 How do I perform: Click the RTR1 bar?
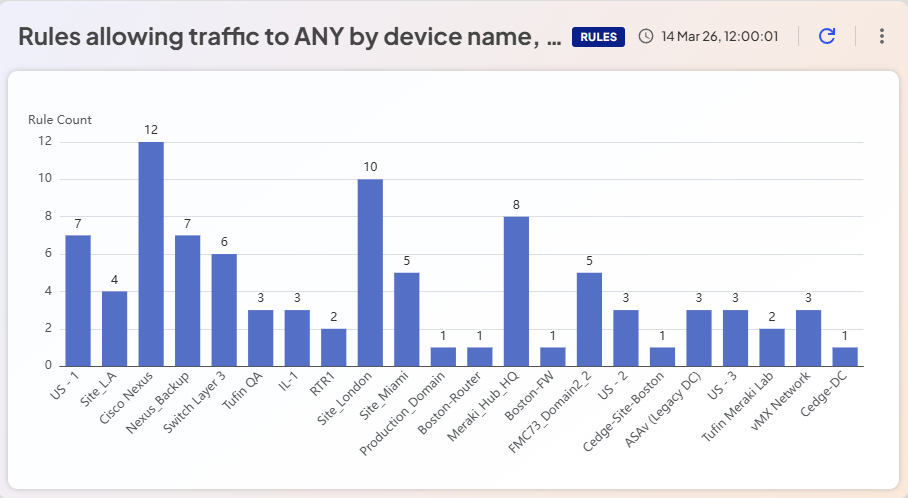pyautogui.click(x=334, y=348)
